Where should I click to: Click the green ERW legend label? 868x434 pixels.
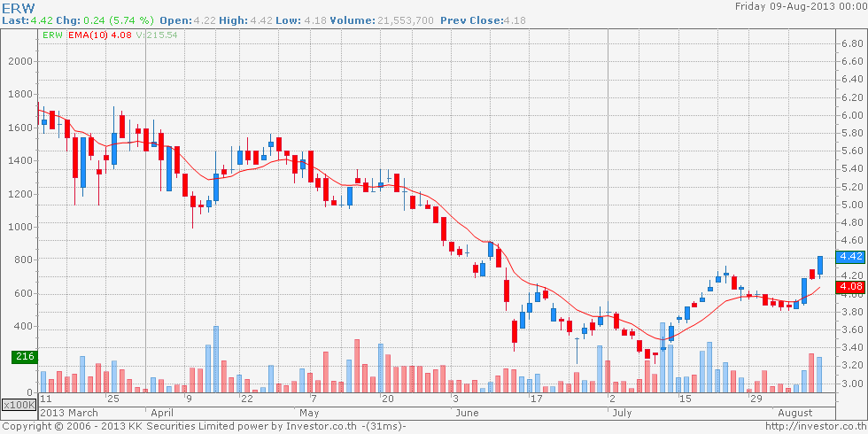52,35
